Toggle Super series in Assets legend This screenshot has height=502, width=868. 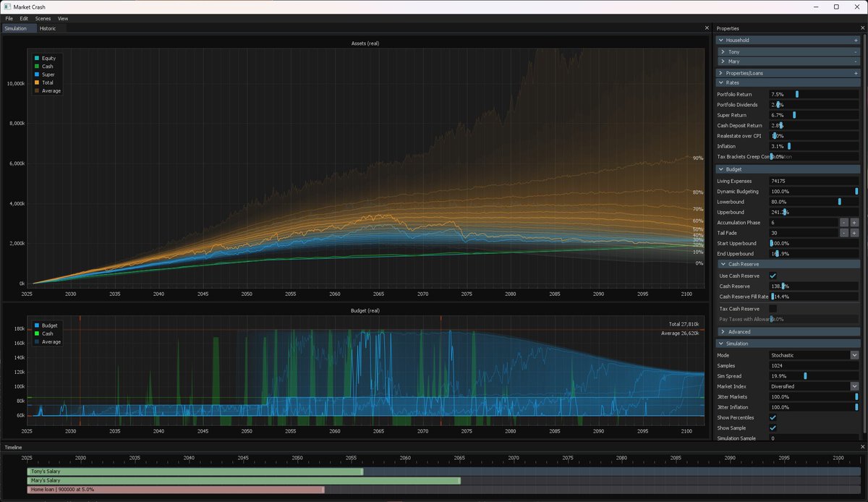click(x=46, y=75)
